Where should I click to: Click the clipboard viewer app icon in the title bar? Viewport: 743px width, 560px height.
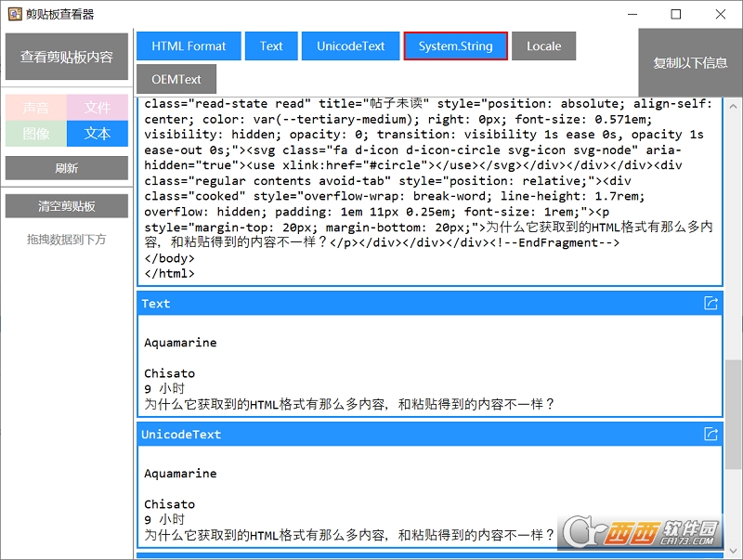pyautogui.click(x=15, y=14)
